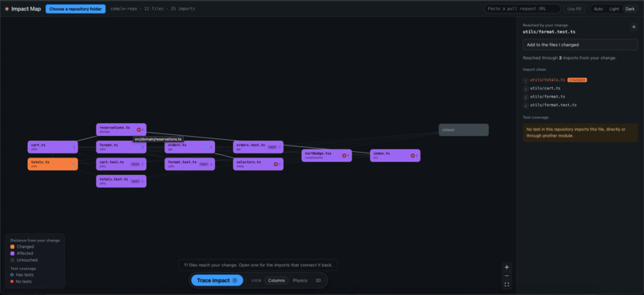
Task: Click the Changed orange legend swatch
Action: click(x=12, y=247)
